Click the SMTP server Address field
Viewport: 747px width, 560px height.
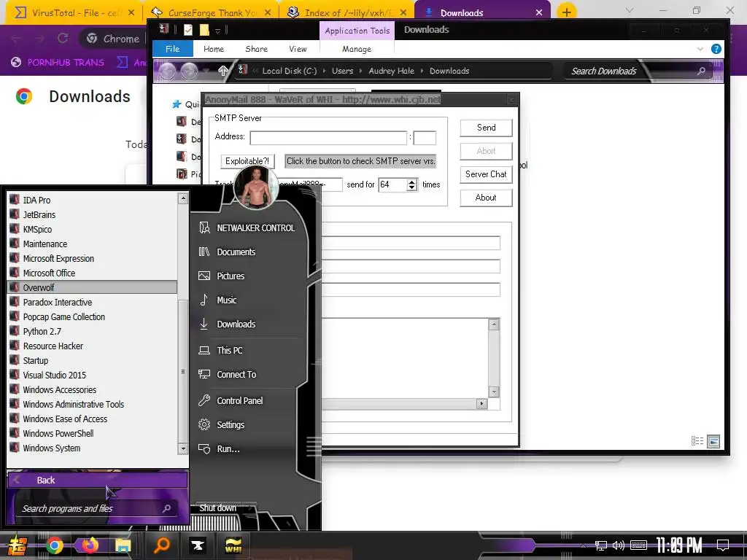(328, 138)
